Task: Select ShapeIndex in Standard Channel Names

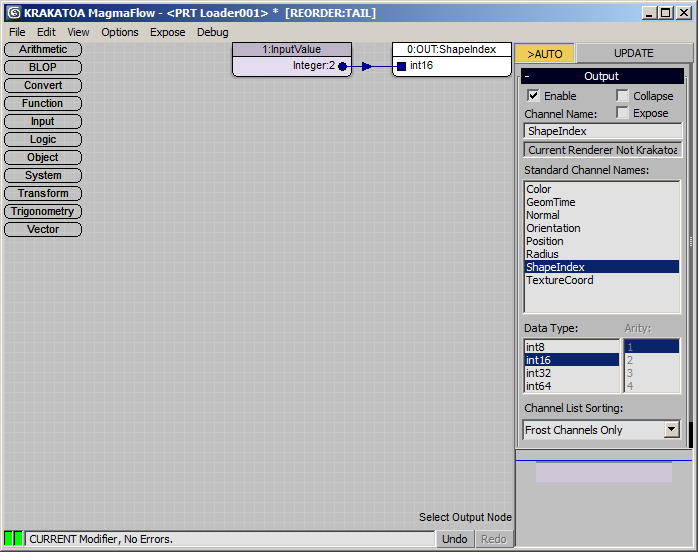Action: coord(602,267)
